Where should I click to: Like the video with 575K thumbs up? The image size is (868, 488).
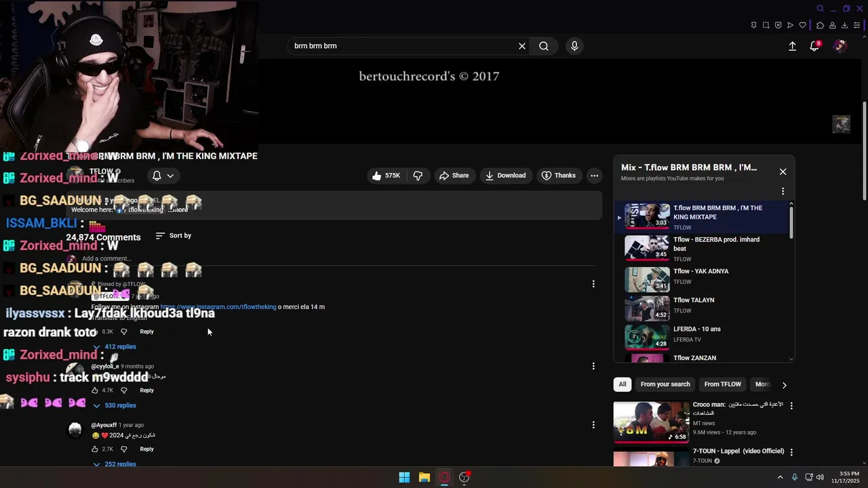386,176
